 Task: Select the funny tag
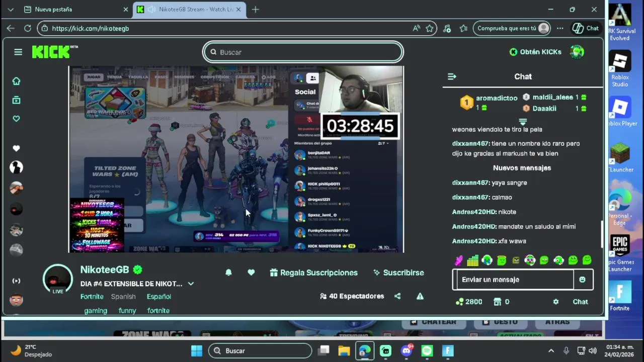pyautogui.click(x=127, y=311)
